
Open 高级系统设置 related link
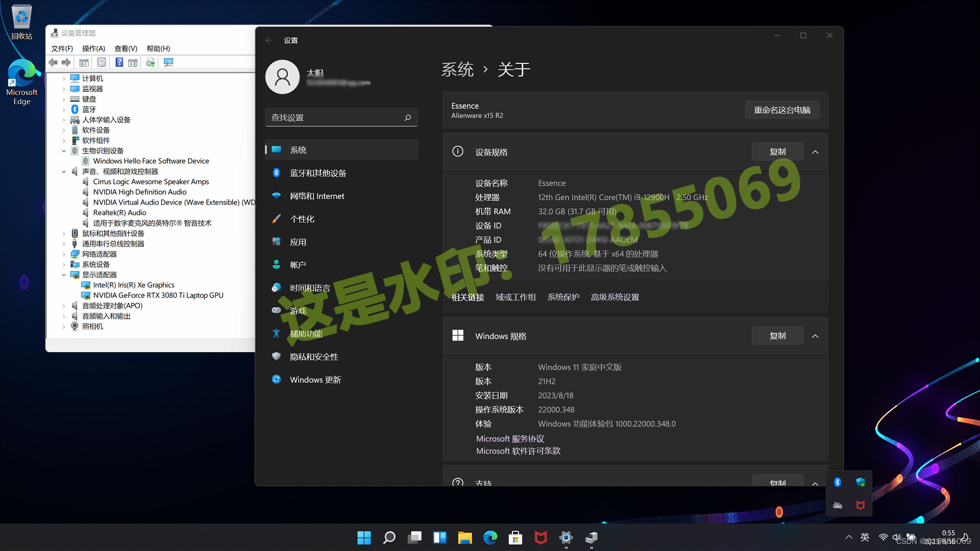point(615,297)
